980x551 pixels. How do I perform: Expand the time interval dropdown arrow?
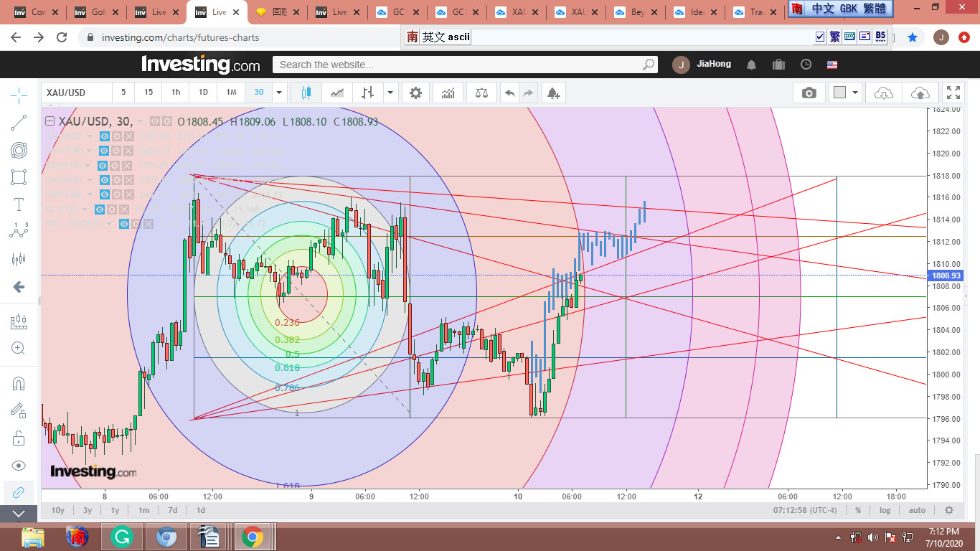point(280,93)
